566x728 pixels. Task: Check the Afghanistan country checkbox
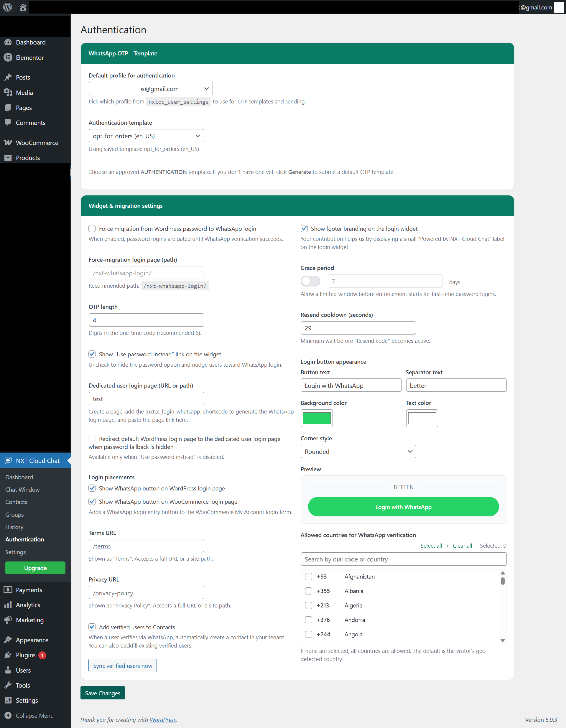click(308, 576)
